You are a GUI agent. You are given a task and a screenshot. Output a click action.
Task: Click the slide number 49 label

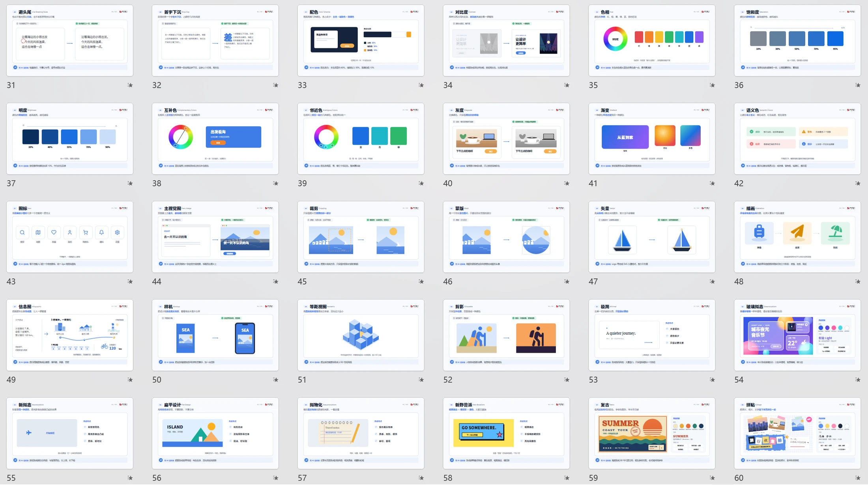click(x=11, y=380)
